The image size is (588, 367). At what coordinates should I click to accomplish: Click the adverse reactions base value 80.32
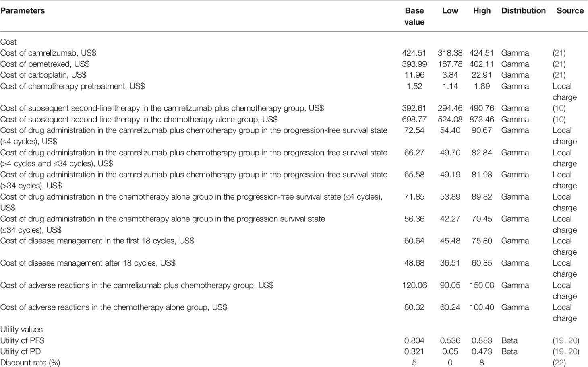pos(414,307)
